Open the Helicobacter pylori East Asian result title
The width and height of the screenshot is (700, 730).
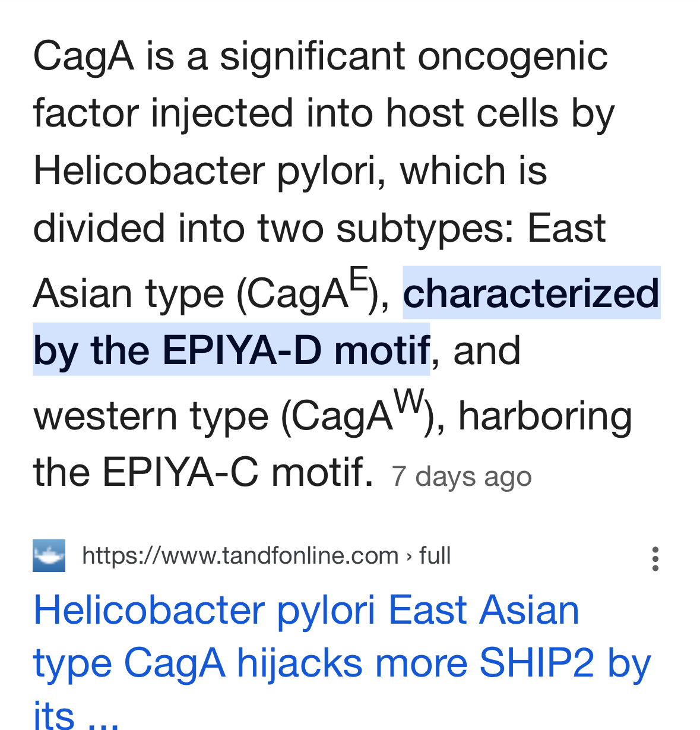[x=342, y=661]
